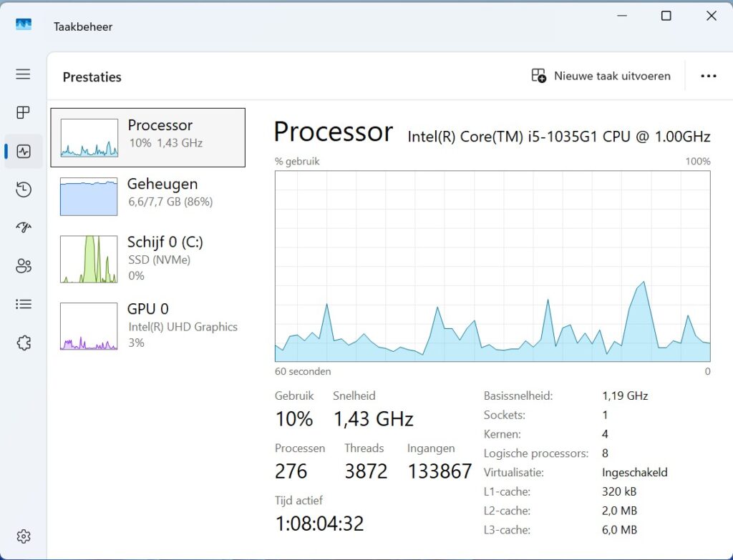
Task: Open Task Manager settings gear
Action: point(24,536)
